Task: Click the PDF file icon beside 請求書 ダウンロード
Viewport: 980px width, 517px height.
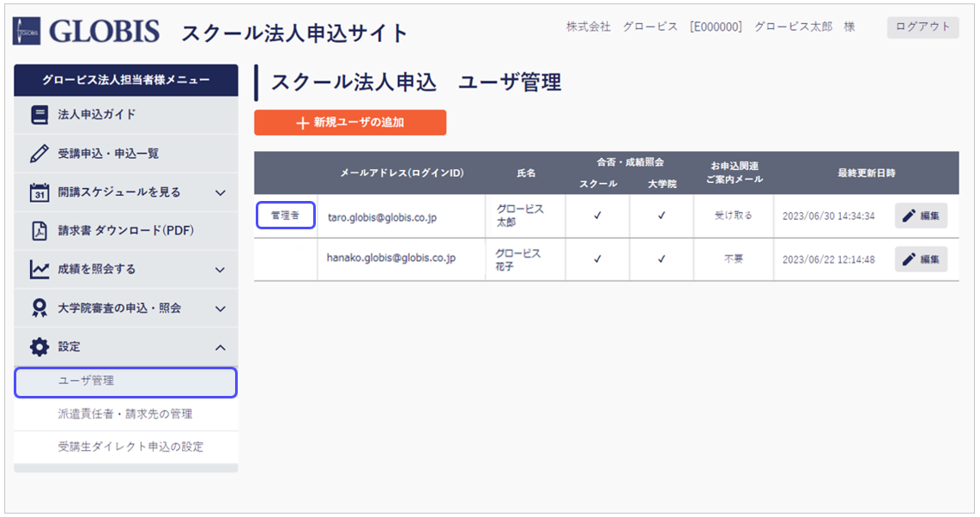Action: coord(39,231)
